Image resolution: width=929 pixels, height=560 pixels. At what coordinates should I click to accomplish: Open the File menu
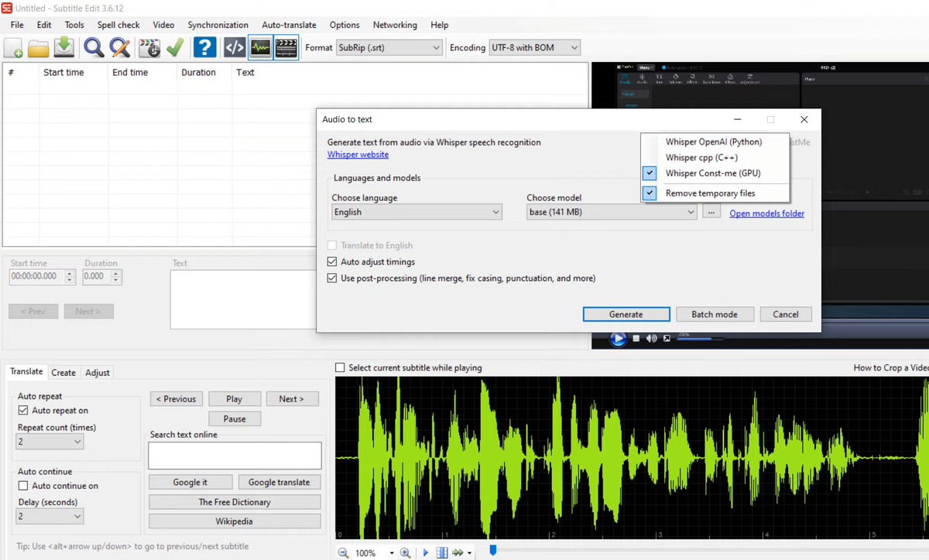(x=17, y=25)
